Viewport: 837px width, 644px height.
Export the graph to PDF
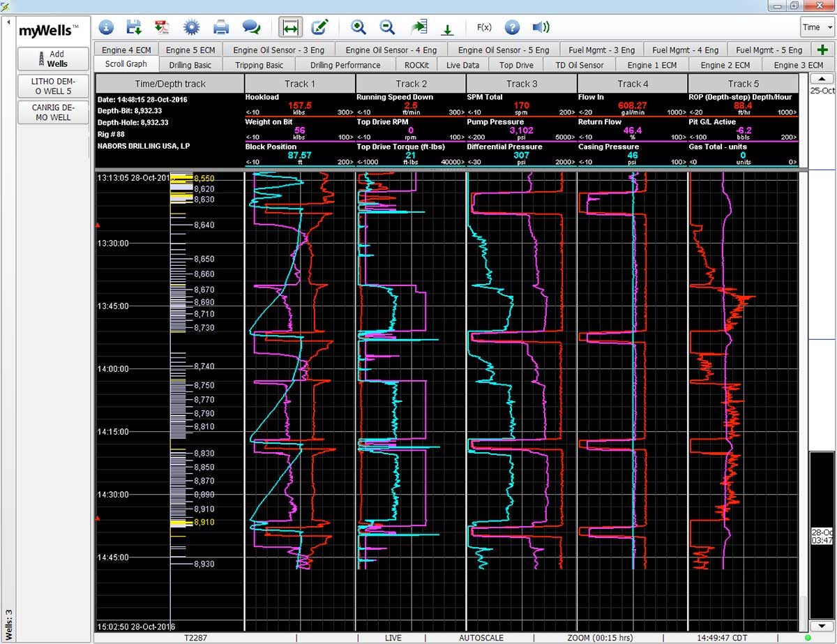(162, 27)
